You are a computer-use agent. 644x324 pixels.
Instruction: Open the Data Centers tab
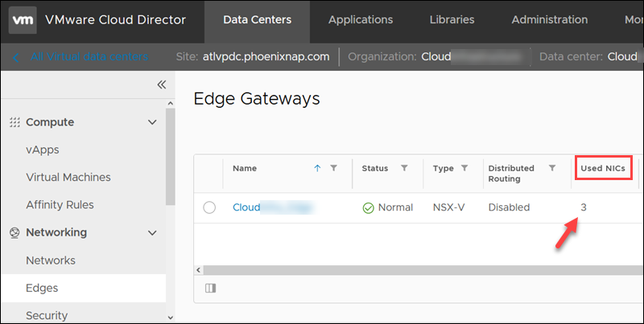pyautogui.click(x=257, y=19)
